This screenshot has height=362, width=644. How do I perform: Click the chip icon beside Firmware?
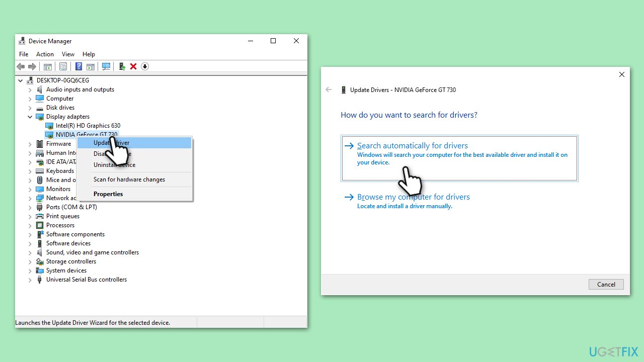point(40,144)
